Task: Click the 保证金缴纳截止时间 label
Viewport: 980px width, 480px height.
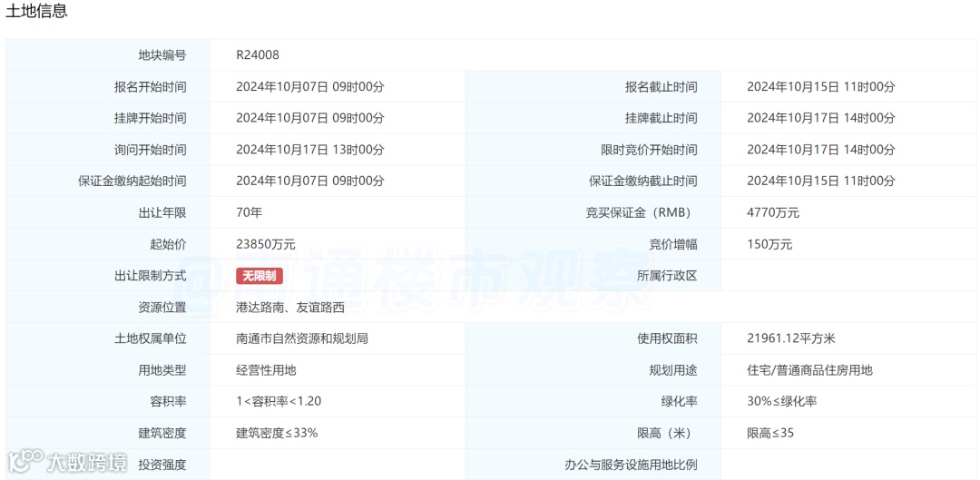Action: (x=643, y=181)
